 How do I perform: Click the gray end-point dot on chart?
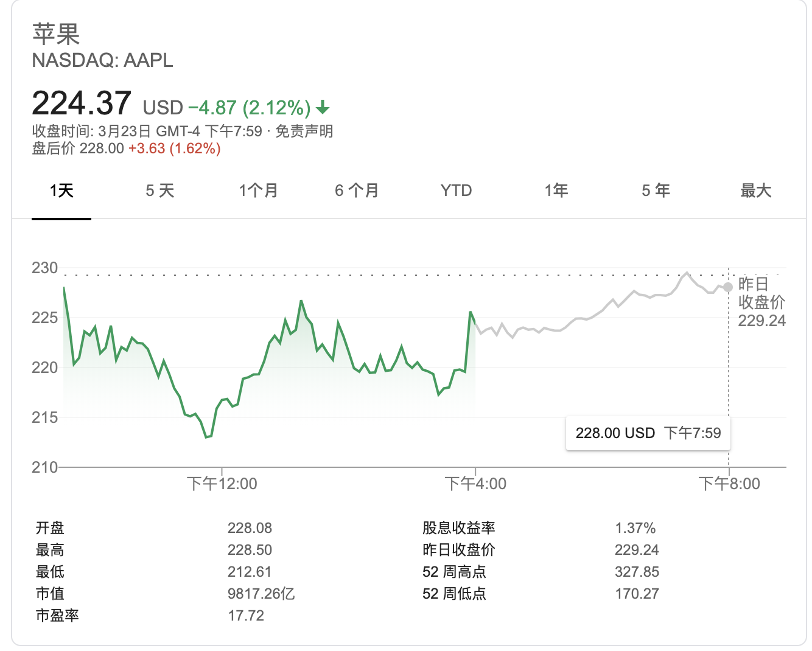coord(728,287)
